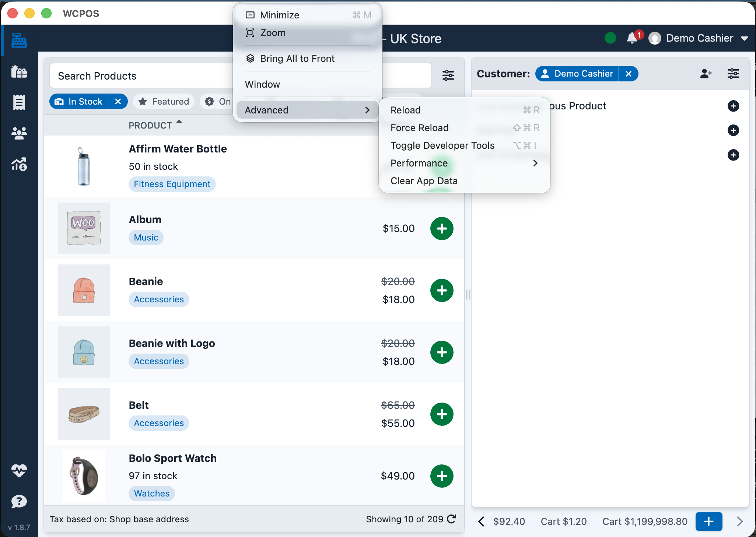This screenshot has width=756, height=537.
Task: Choose Force Reload menu item
Action: [x=464, y=127]
